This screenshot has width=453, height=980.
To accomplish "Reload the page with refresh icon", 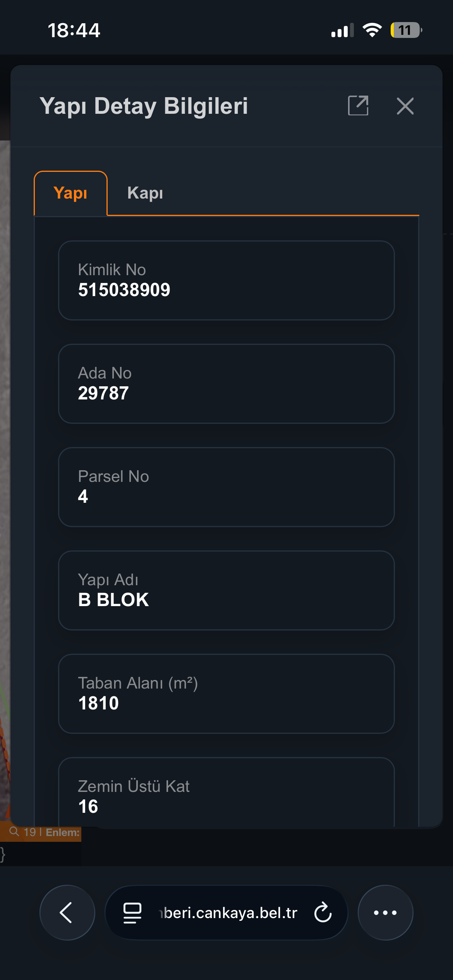I will (x=323, y=913).
